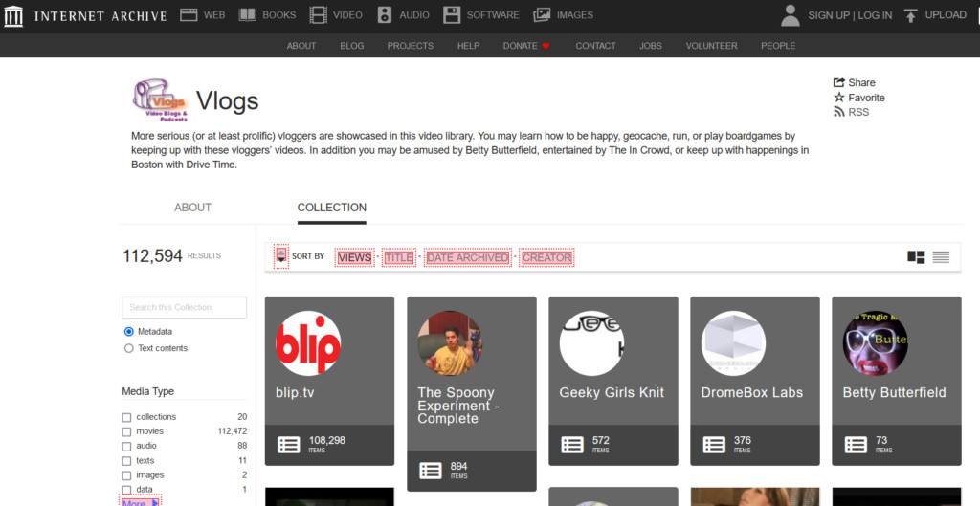Open Blog in the navigation bar
Viewport: 980px width, 506px height.
(352, 46)
